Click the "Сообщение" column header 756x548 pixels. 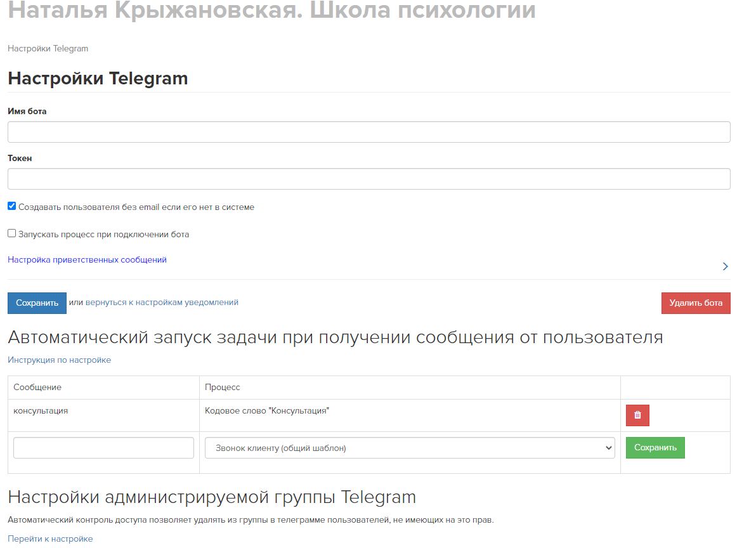103,388
